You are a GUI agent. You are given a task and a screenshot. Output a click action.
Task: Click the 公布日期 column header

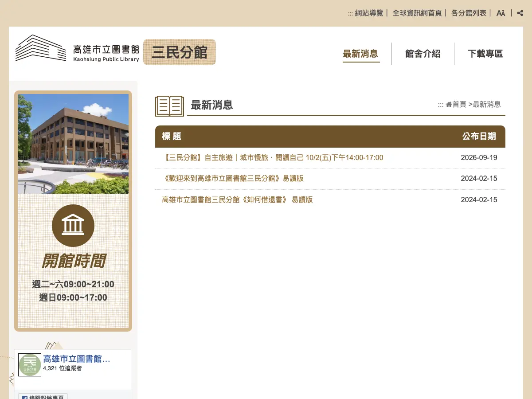point(479,137)
